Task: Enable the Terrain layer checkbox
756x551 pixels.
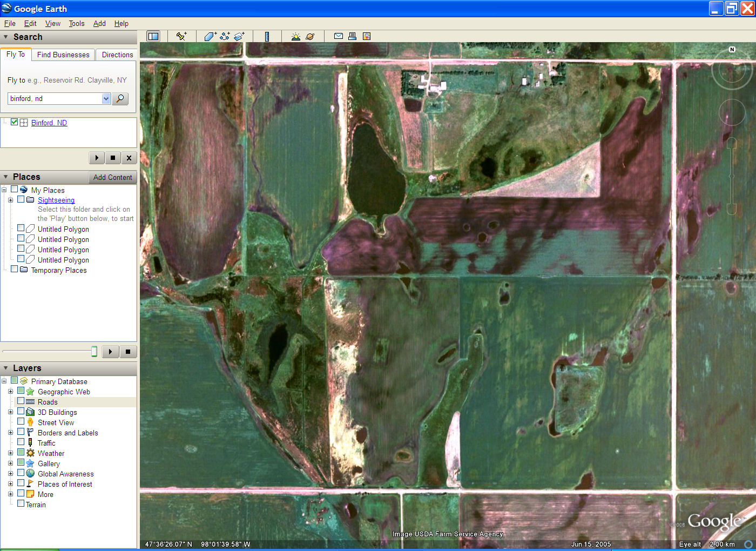Action: pos(21,503)
